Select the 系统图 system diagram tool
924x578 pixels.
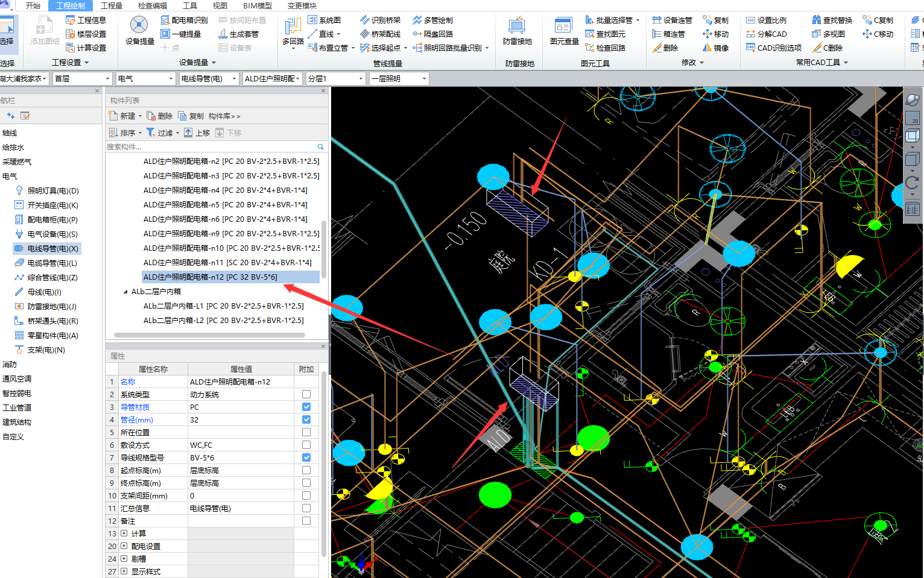324,20
